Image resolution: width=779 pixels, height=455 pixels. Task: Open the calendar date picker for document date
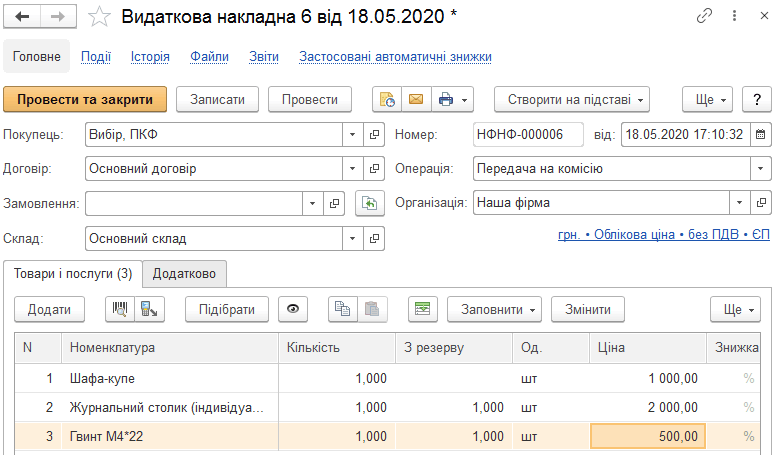(760, 134)
